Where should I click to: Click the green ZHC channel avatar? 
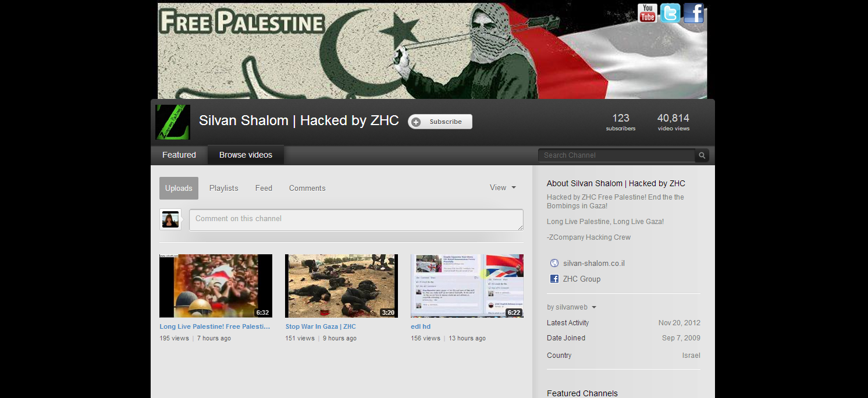[173, 122]
